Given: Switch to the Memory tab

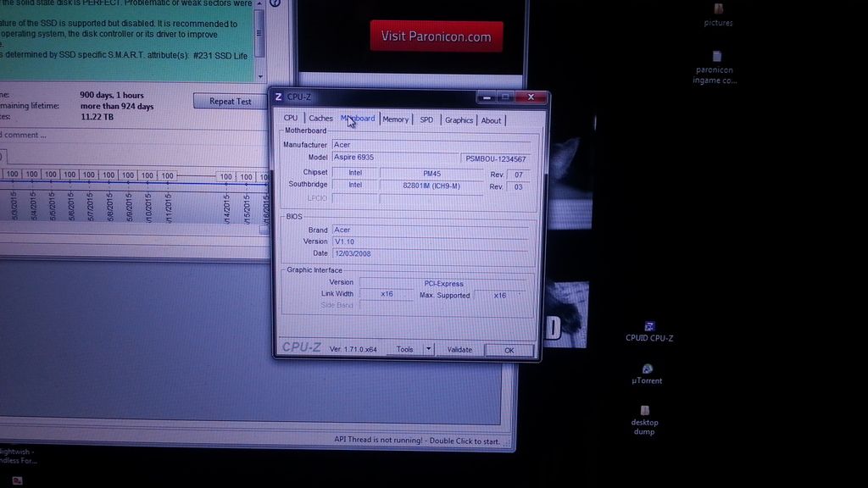Looking at the screenshot, I should (395, 119).
